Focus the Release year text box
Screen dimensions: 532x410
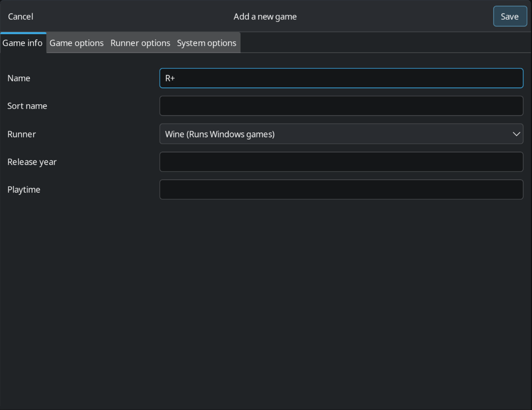coord(341,162)
